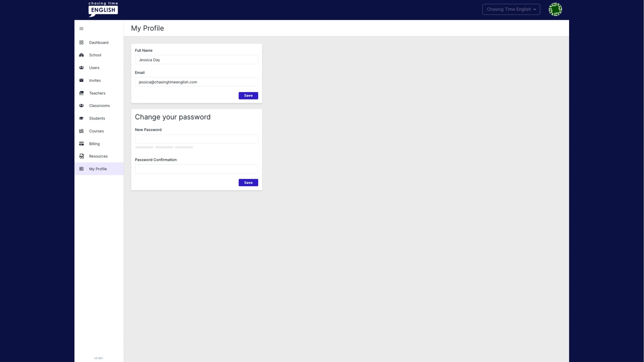Click the Students graduation cap icon

(x=81, y=118)
